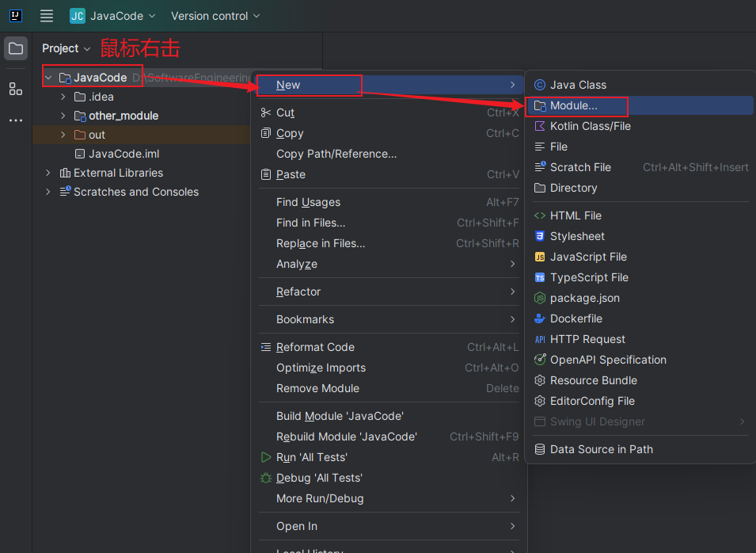Collapse the JavaCode root project node
Viewport: 756px width, 553px height.
click(x=48, y=78)
